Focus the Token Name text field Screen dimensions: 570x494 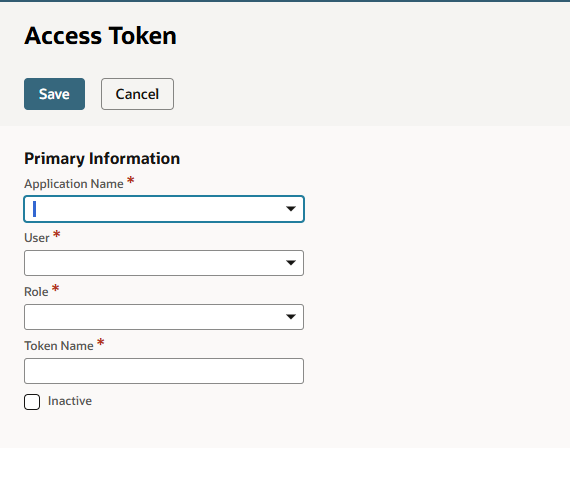tap(164, 371)
